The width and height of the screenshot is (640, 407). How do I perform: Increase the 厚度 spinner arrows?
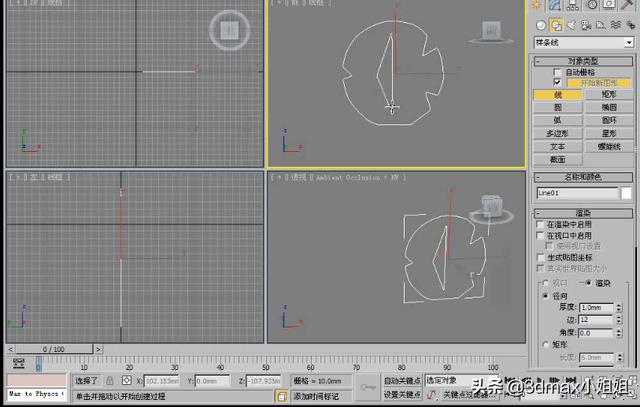619,305
